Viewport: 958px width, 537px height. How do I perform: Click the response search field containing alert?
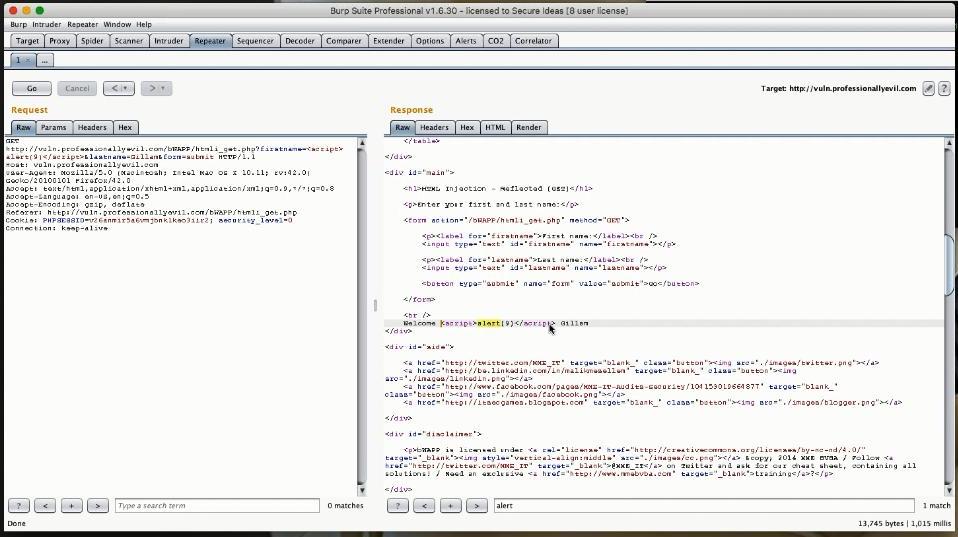click(x=704, y=506)
